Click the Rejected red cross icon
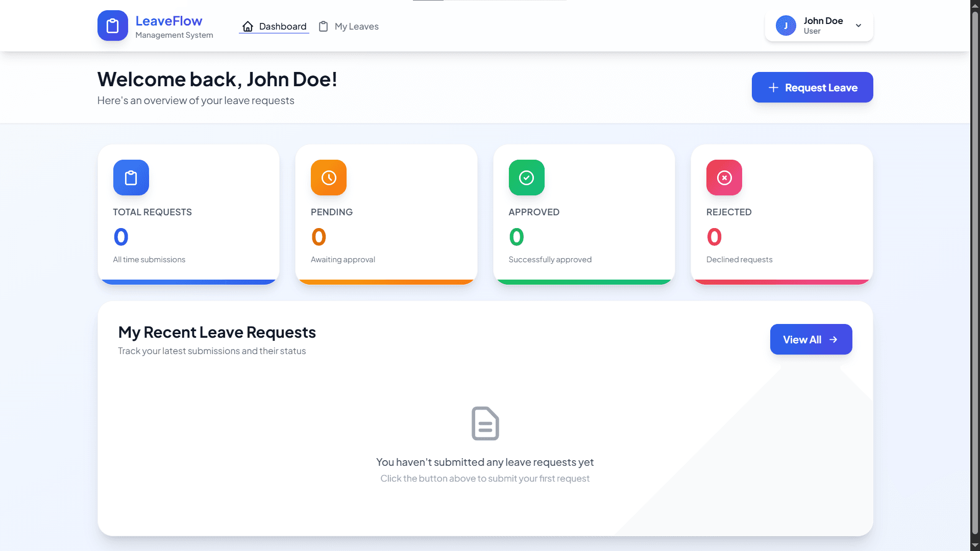The image size is (980, 551). [724, 178]
